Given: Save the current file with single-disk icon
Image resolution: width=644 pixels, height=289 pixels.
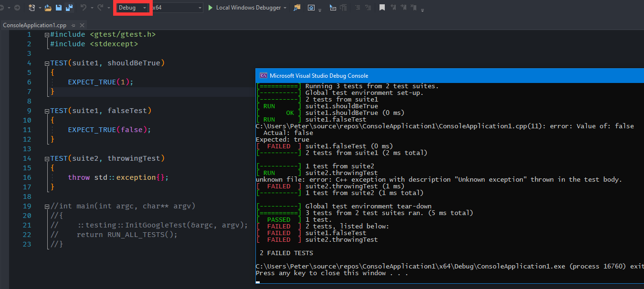Looking at the screenshot, I should (59, 8).
